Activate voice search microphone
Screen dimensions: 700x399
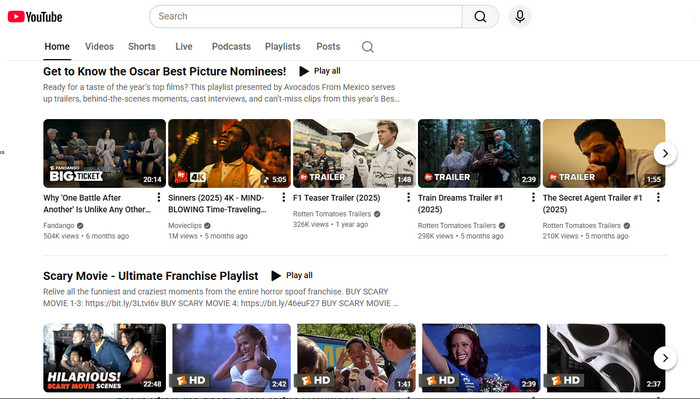pyautogui.click(x=520, y=17)
